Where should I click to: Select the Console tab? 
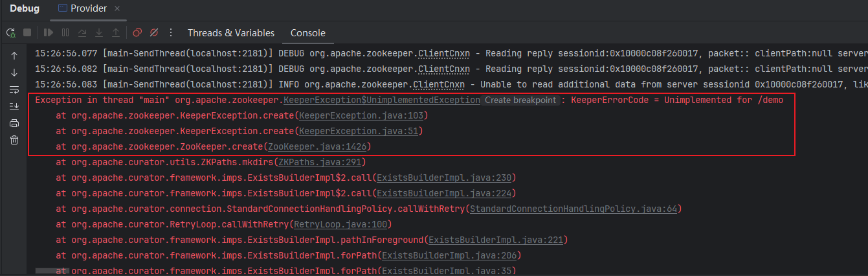click(x=307, y=33)
